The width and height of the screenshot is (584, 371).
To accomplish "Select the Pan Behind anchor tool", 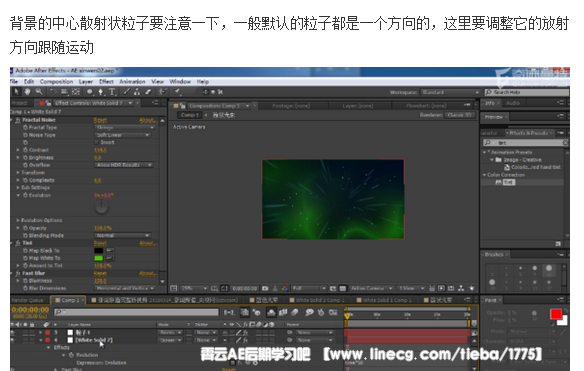I will [76, 91].
